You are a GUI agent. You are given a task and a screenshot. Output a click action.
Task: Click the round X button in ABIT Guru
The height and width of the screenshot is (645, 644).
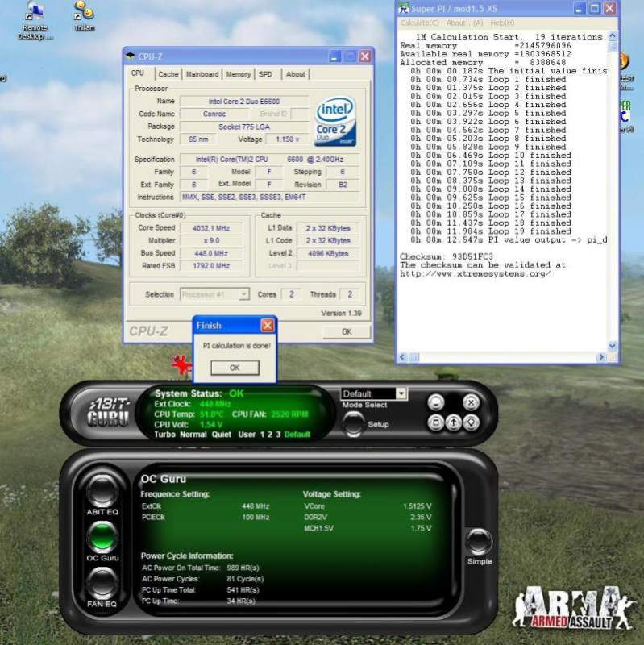(x=471, y=402)
